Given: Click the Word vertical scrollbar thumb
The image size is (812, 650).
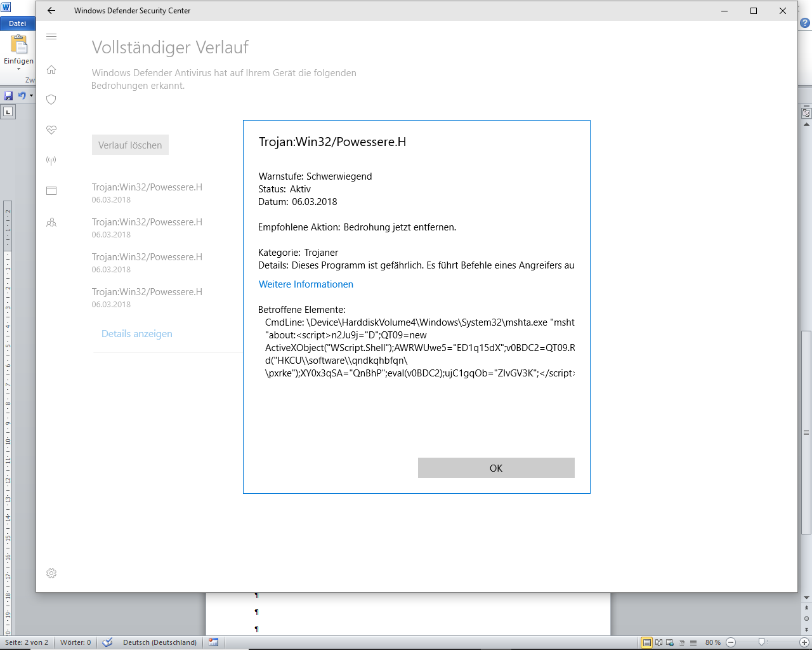Looking at the screenshot, I should (x=806, y=432).
